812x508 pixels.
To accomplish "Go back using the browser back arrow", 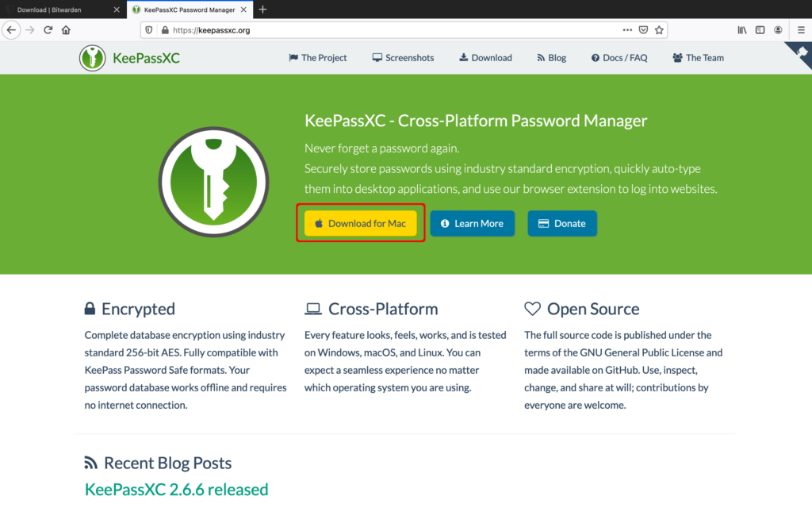I will coord(11,30).
